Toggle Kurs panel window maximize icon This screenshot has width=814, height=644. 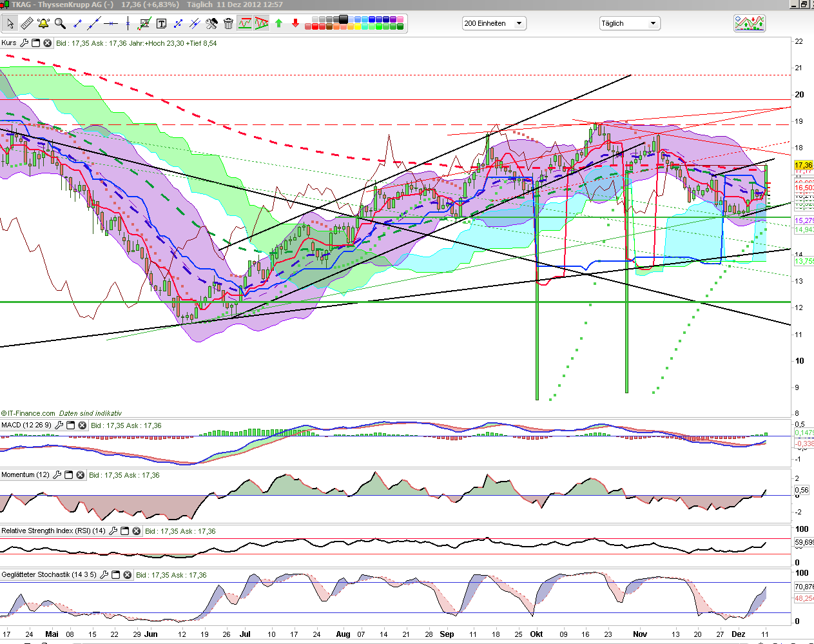point(36,43)
